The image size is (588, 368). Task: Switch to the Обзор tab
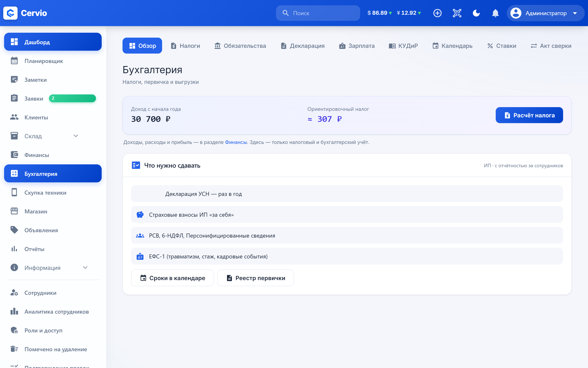point(142,46)
